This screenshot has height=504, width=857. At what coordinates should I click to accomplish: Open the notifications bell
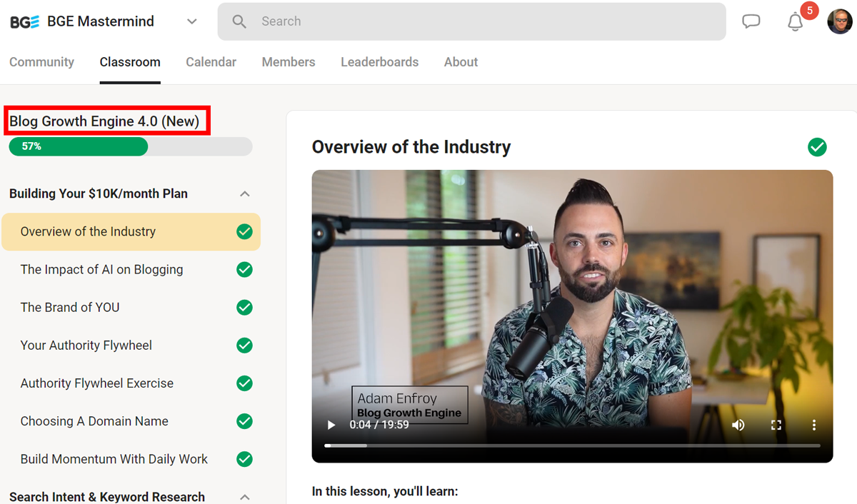795,22
